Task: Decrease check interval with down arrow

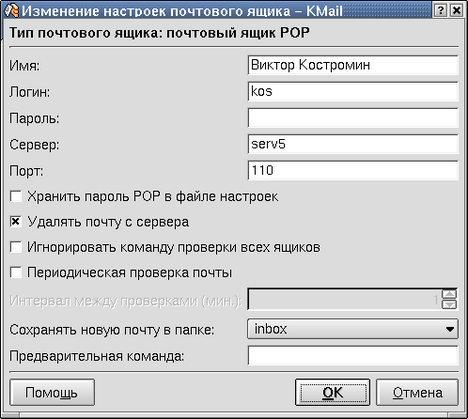Action: pos(450,304)
